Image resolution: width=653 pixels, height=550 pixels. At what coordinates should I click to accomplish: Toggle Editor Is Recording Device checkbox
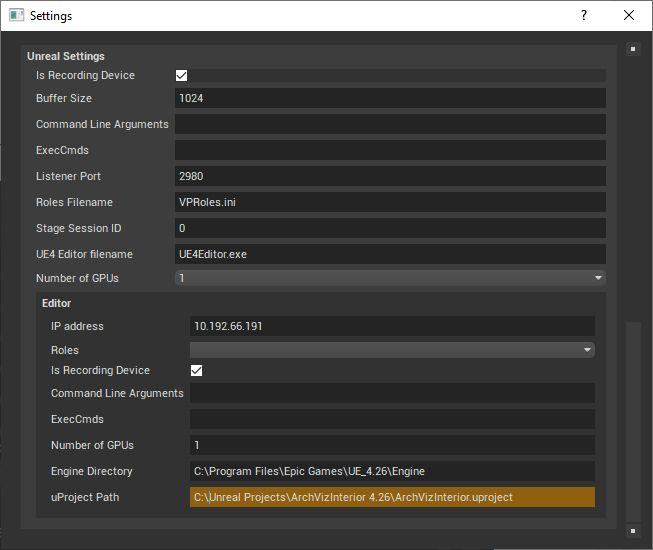point(197,370)
